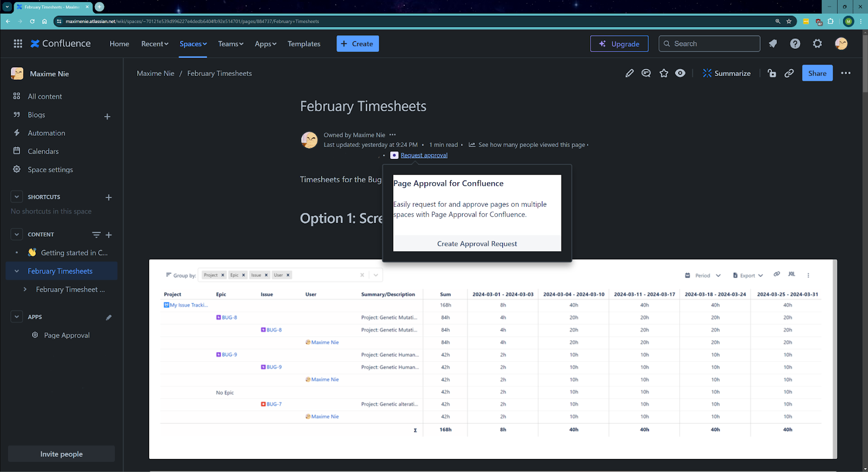Toggle watch page eye icon
The image size is (868, 472).
(x=680, y=73)
